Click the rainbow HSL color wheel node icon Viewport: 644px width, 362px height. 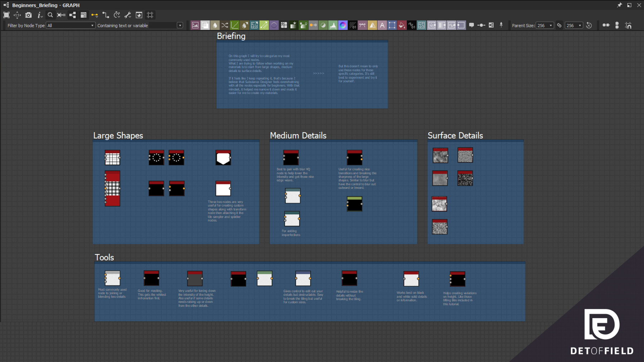(x=343, y=25)
